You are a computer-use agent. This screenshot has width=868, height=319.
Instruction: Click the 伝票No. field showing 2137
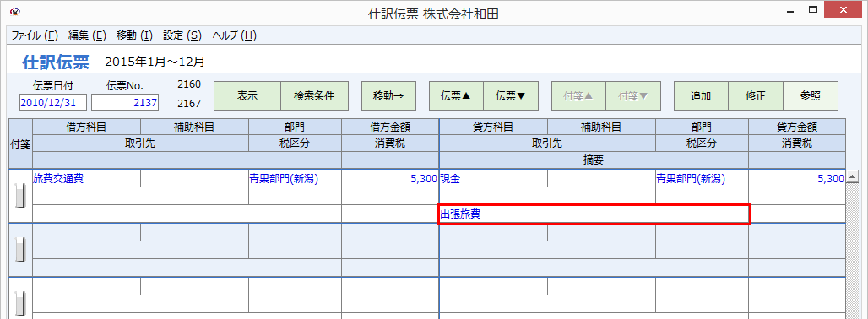(x=125, y=102)
